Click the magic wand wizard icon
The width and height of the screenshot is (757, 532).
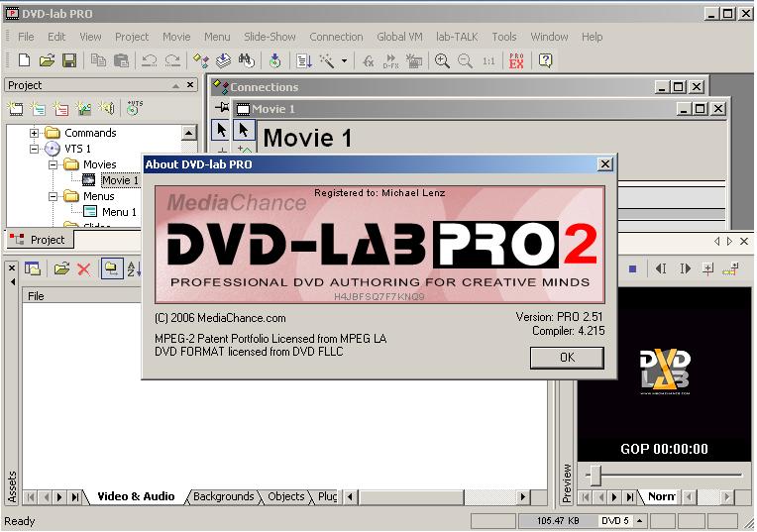[327, 60]
